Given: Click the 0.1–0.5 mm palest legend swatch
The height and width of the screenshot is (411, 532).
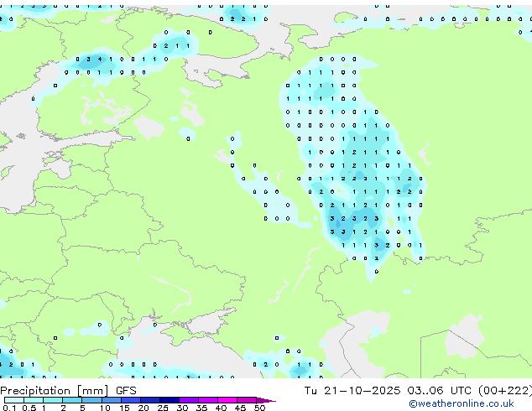Looking at the screenshot, I should [x=14, y=400].
